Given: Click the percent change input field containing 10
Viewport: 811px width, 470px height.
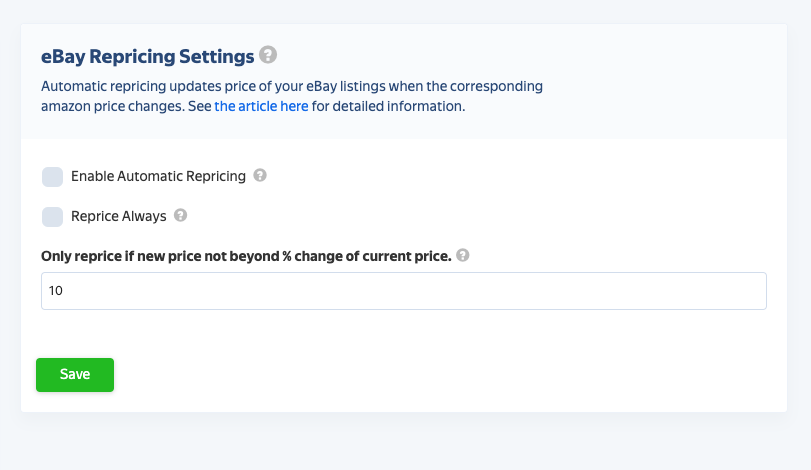Looking at the screenshot, I should (404, 291).
